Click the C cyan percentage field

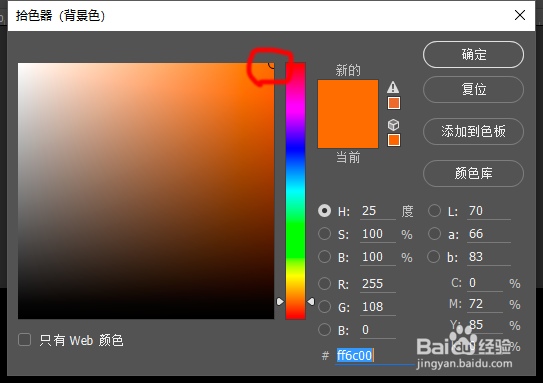coord(485,283)
